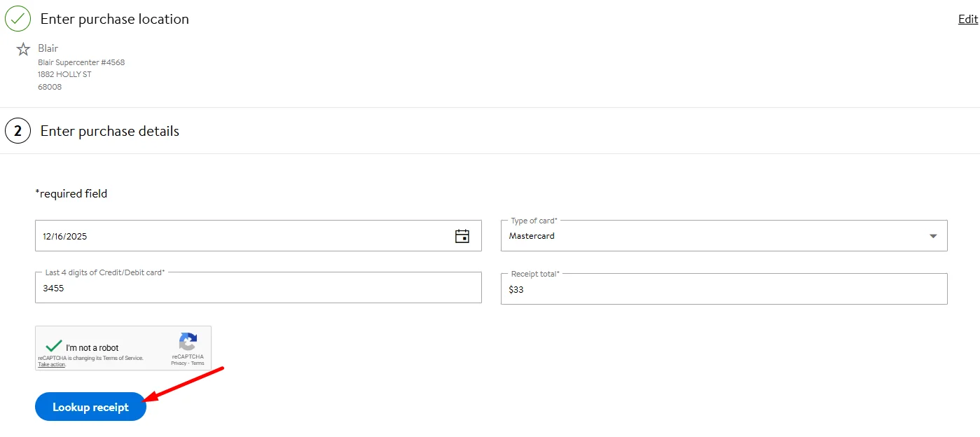Viewport: 980px width, 437px height.
Task: Click the "Enter purchase details" section header
Action: tap(110, 131)
